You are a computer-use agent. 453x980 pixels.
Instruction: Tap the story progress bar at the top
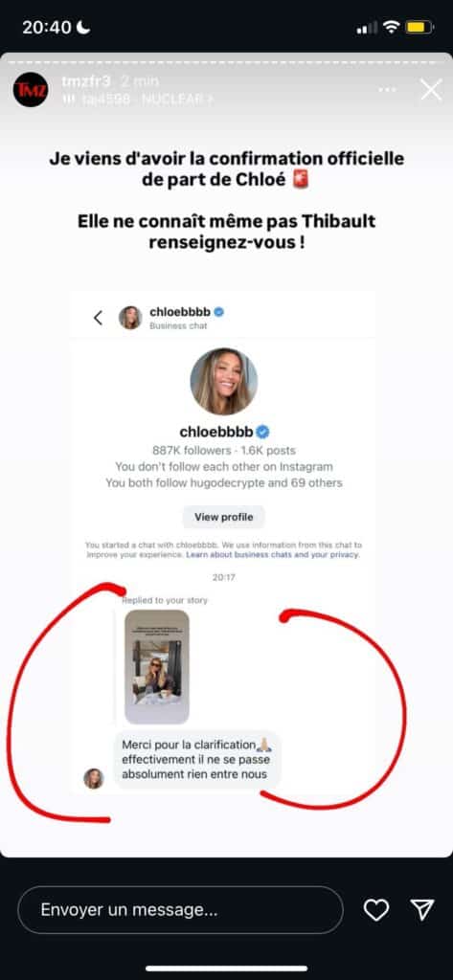tap(226, 60)
